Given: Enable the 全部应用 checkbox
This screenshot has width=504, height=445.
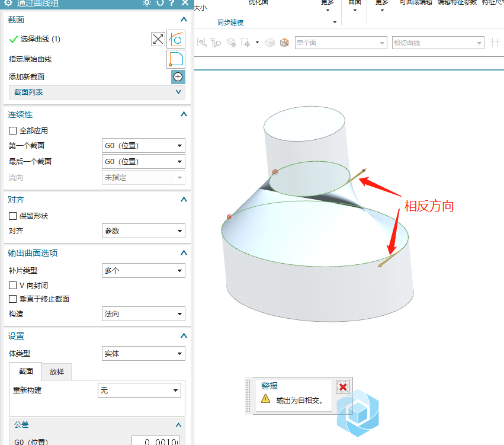Looking at the screenshot, I should [x=13, y=130].
